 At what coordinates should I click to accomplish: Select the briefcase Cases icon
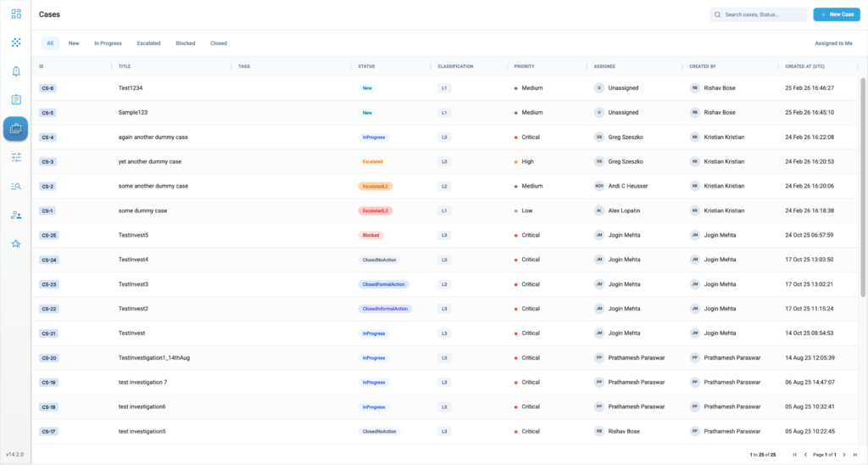coord(15,129)
